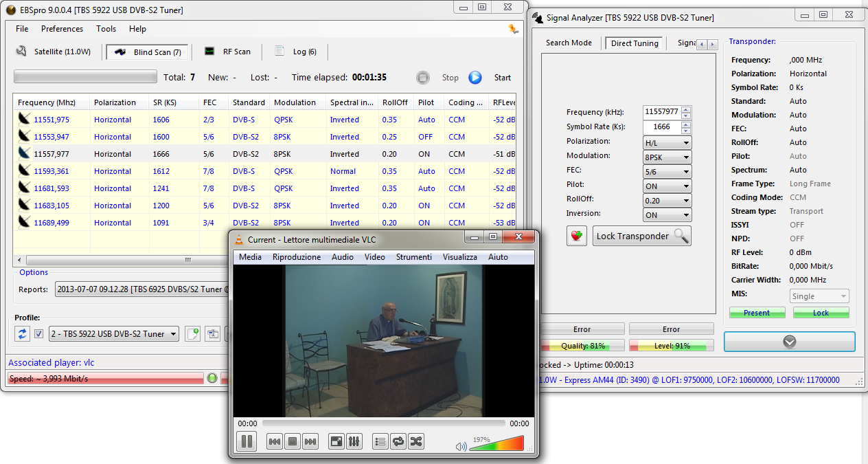Open the Reports dropdown
This screenshot has height=464, width=868.
[x=142, y=289]
